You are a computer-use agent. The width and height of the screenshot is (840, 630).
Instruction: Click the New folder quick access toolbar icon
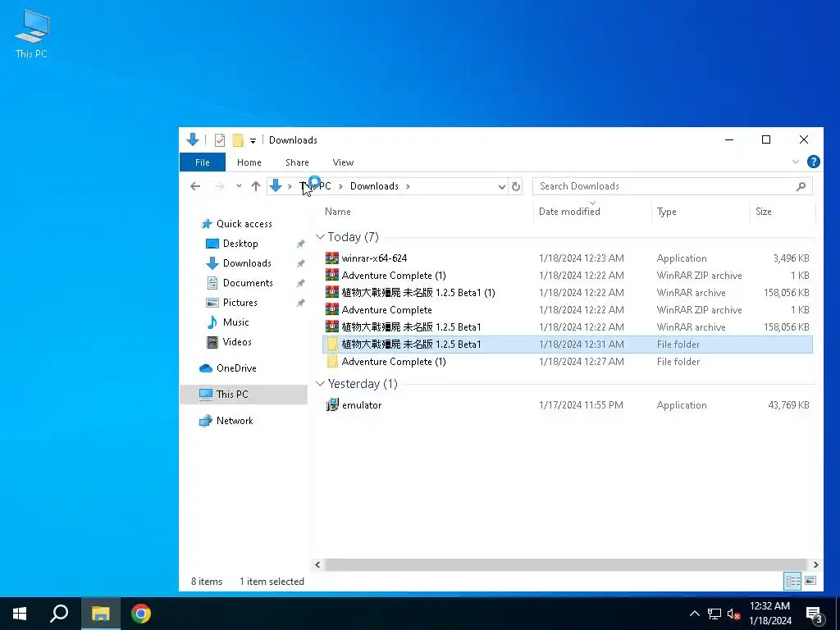238,140
